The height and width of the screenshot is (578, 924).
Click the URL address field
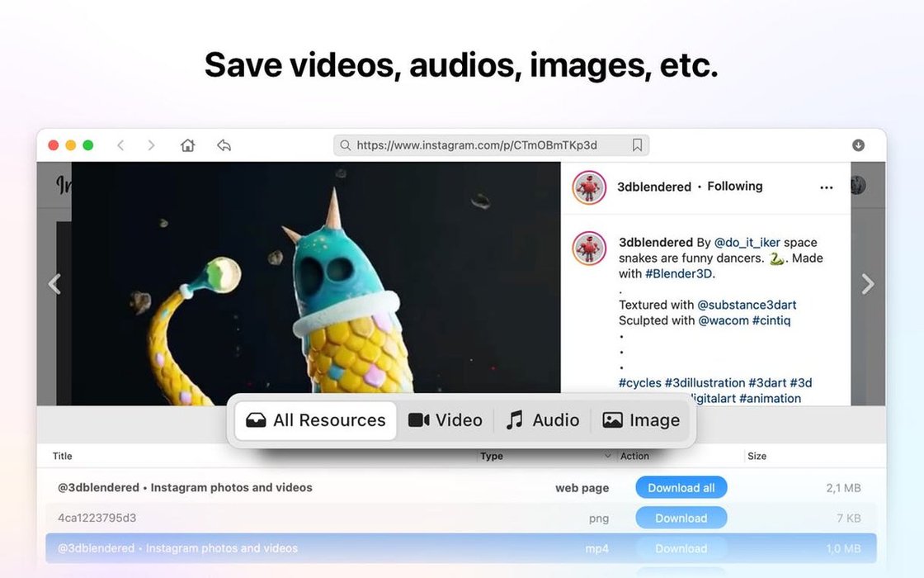[487, 145]
